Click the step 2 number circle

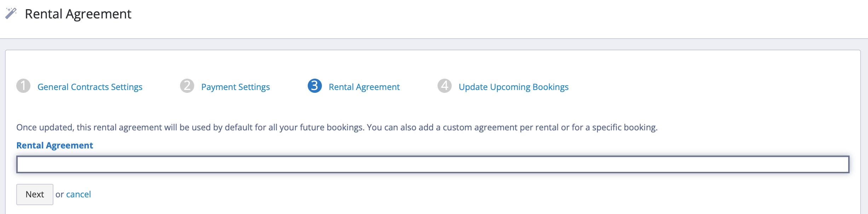[x=187, y=86]
